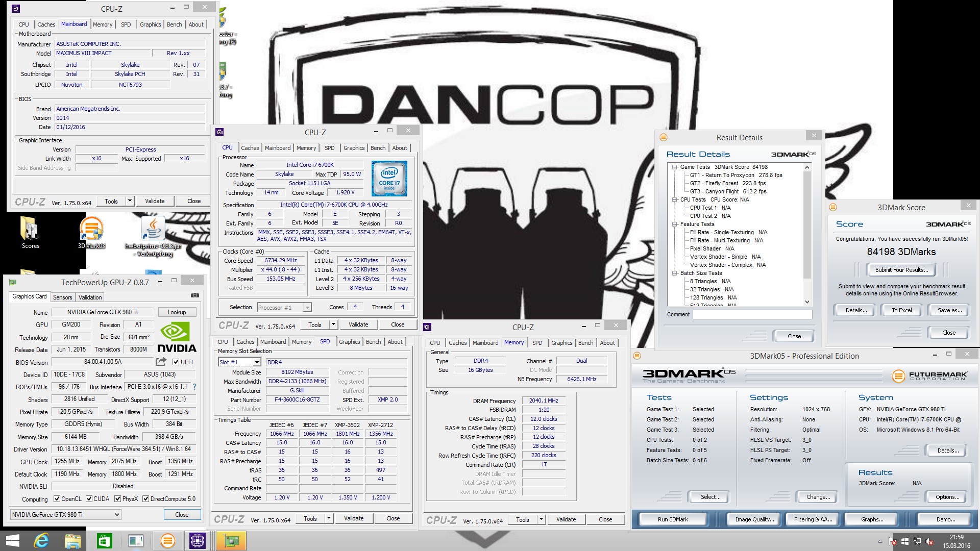
Task: Open the green Store taskbar icon
Action: click(104, 541)
